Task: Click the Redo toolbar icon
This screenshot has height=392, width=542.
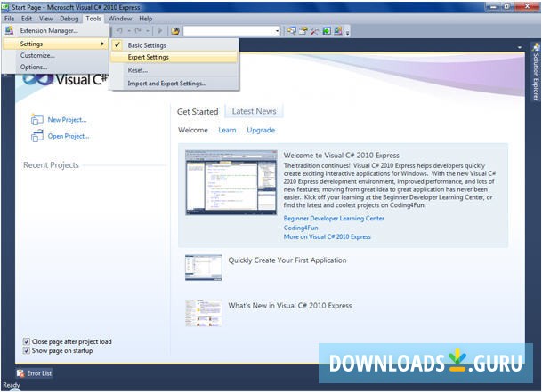Action: (138, 31)
